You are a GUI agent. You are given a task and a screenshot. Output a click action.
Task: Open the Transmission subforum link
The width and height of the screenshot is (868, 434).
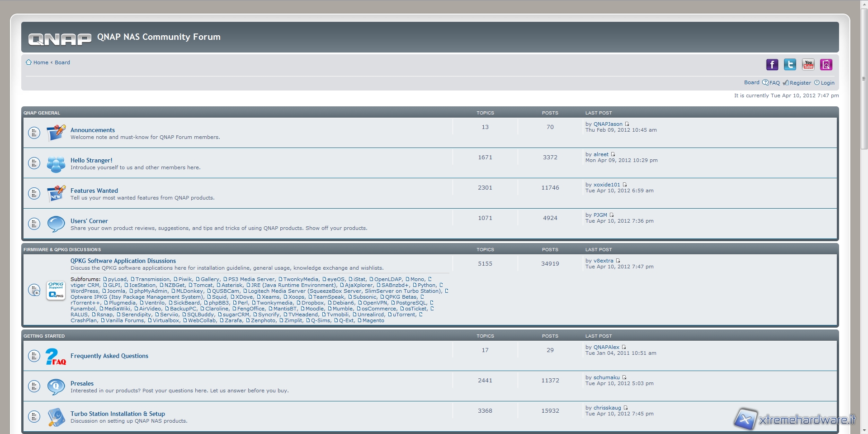(152, 279)
